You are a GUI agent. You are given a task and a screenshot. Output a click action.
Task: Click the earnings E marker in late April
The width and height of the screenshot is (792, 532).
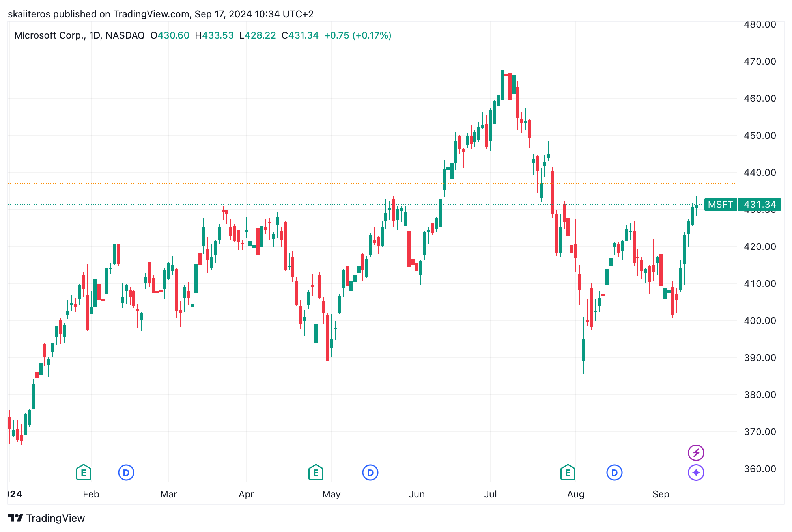[316, 472]
